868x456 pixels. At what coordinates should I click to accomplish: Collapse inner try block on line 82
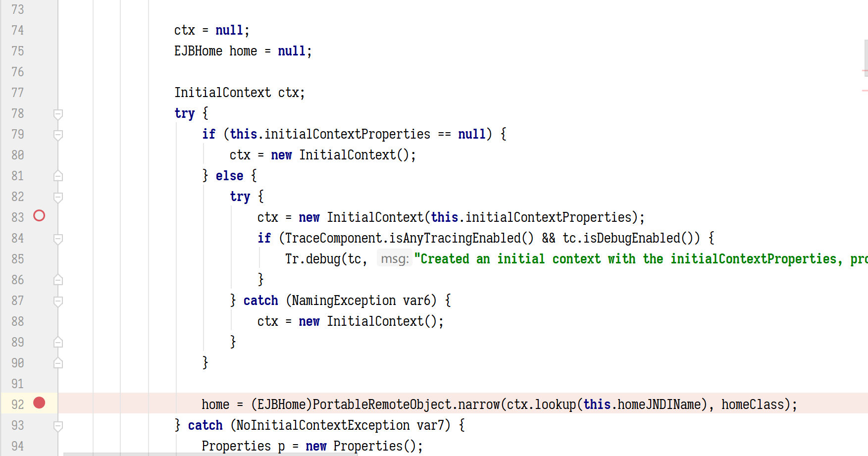58,198
